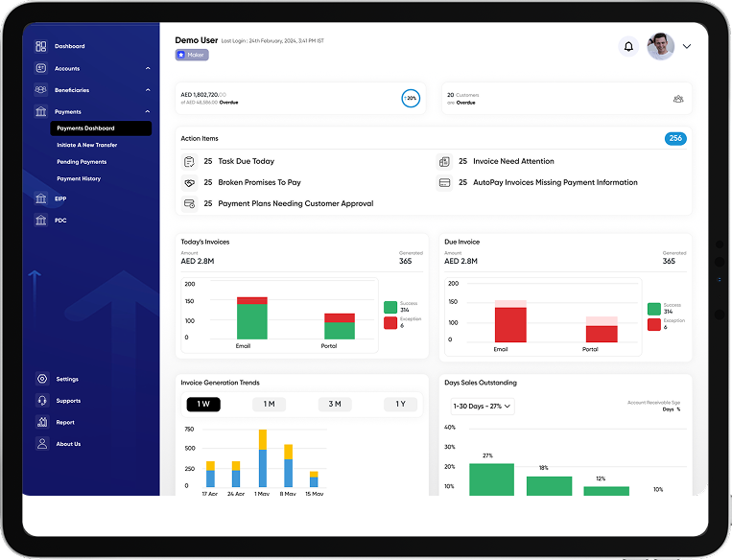Click the user profile photo
This screenshot has height=560, width=732.
tap(660, 46)
